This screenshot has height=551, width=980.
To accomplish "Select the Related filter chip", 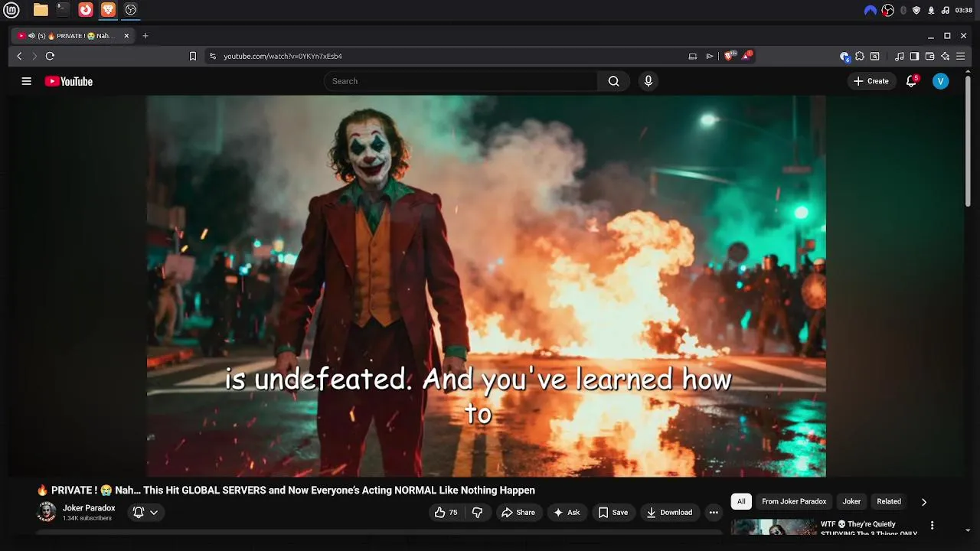I will point(889,501).
